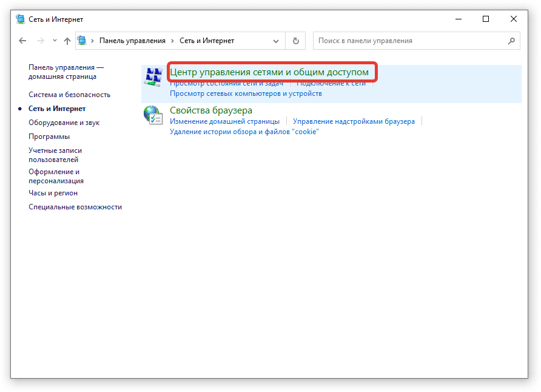Viewport: 541px width, 392px height.
Task: Open Свойства браузера heading
Action: click(x=211, y=110)
